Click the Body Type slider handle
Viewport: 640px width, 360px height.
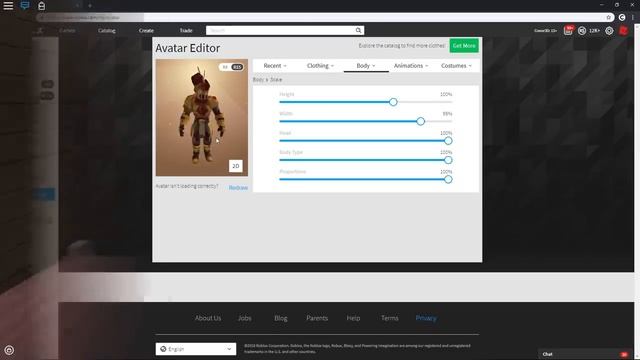click(448, 160)
